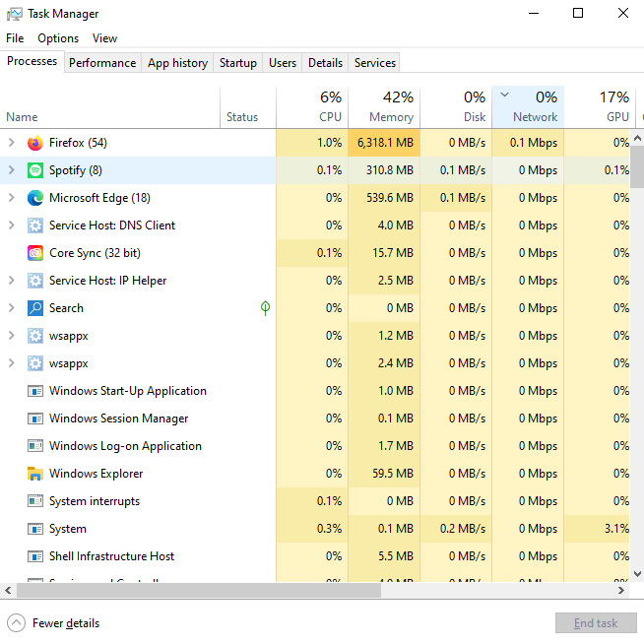Viewport: 644px width, 644px height.
Task: Select the Windows Session Manager row
Action: (x=314, y=419)
